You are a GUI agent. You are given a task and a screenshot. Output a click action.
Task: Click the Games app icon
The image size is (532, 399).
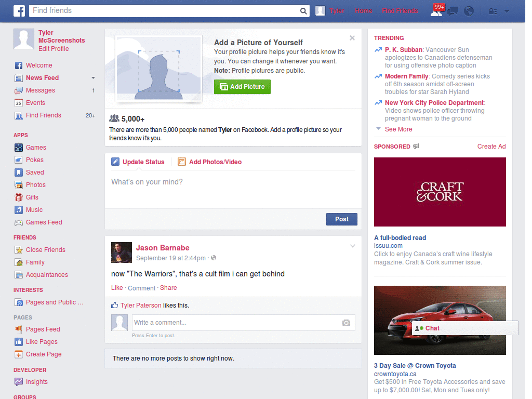tap(19, 148)
